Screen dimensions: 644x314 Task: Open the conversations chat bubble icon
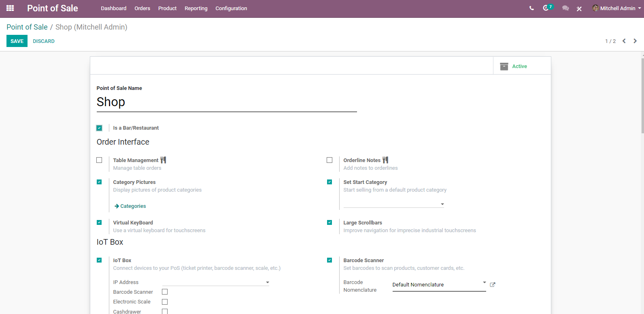coord(565,8)
